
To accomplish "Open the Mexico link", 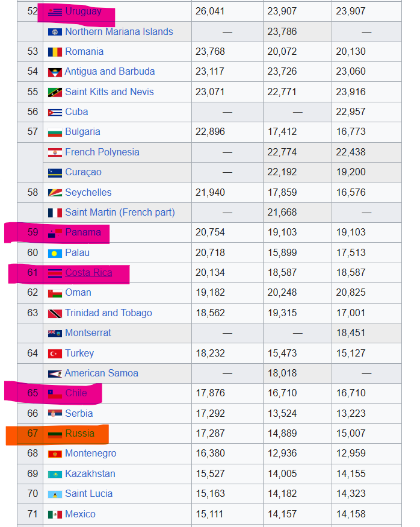I will (x=80, y=514).
